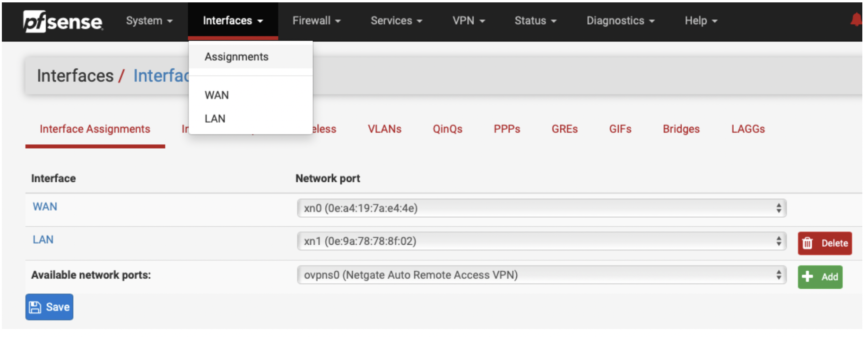Screen dimensions: 868x337
Task: Switch to the Bridges tab
Action: click(x=681, y=129)
